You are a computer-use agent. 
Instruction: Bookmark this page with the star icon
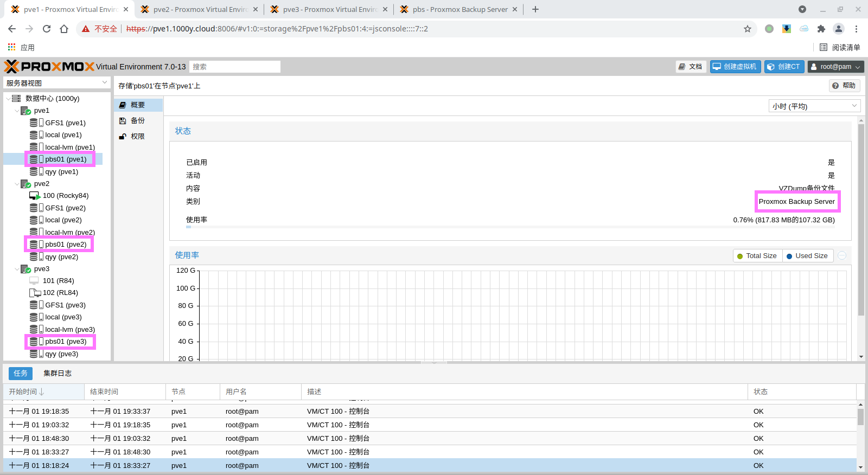point(748,29)
